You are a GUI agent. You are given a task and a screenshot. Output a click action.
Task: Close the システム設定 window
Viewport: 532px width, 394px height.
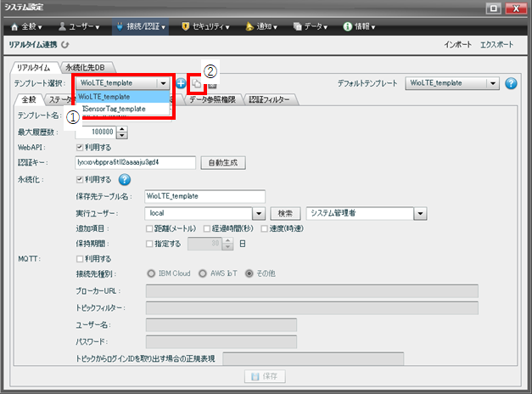point(516,8)
